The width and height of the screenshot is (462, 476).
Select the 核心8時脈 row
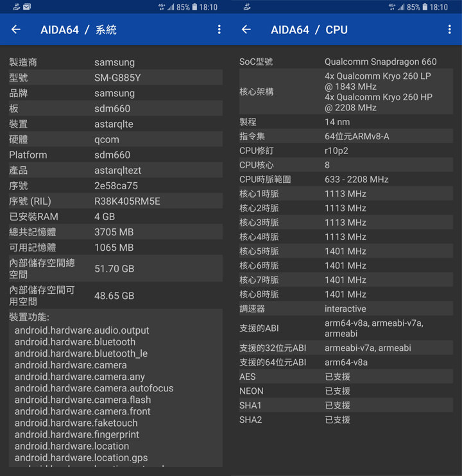[x=346, y=294]
